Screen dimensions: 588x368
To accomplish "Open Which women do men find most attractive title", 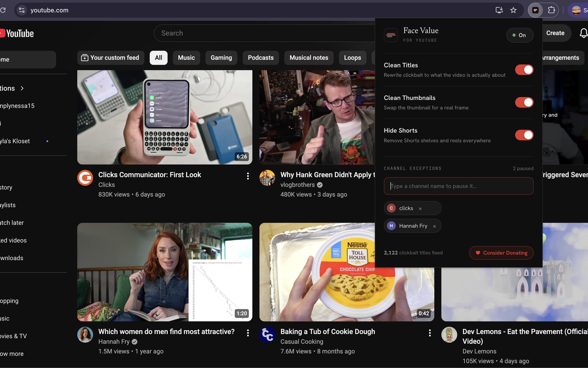I will point(166,332).
